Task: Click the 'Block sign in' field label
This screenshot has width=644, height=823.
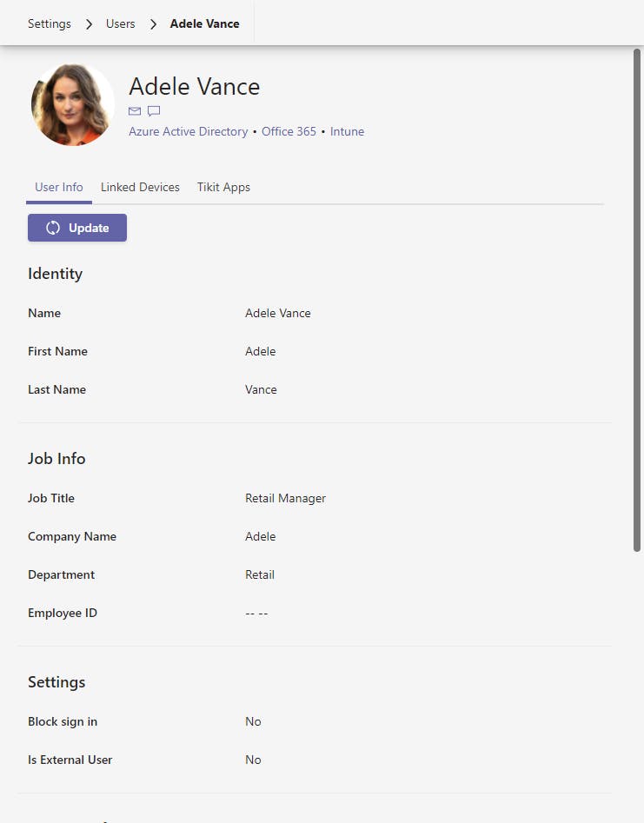Action: (x=63, y=721)
